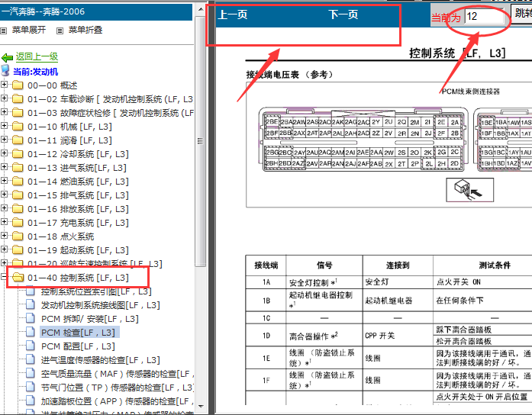
Task: Click the 菜单展开 list icon
Action: [x=4, y=31]
